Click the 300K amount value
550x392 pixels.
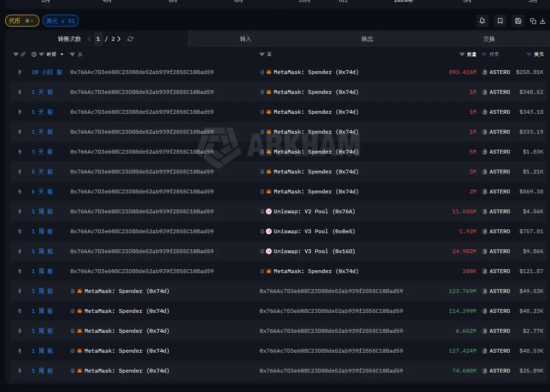coord(469,272)
